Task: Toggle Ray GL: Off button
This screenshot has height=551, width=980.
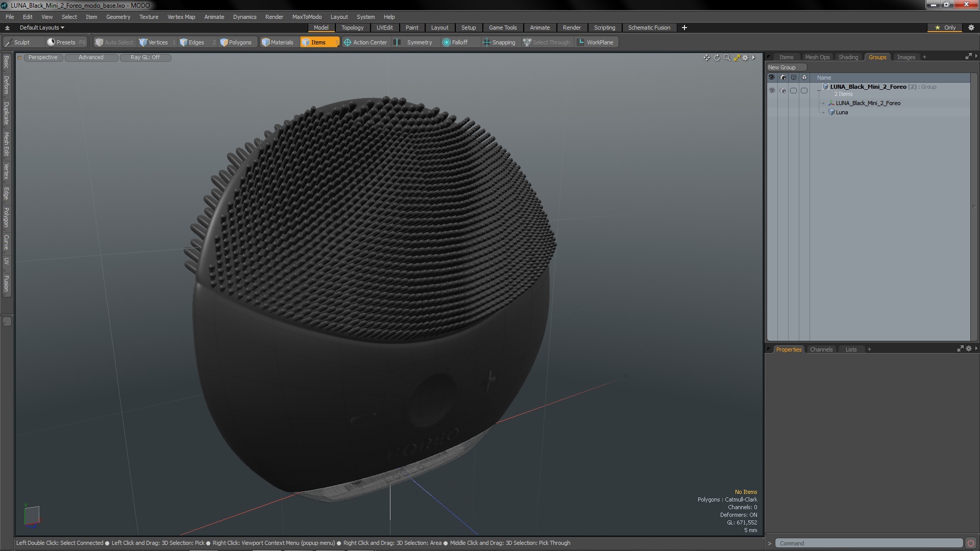Action: pos(145,57)
